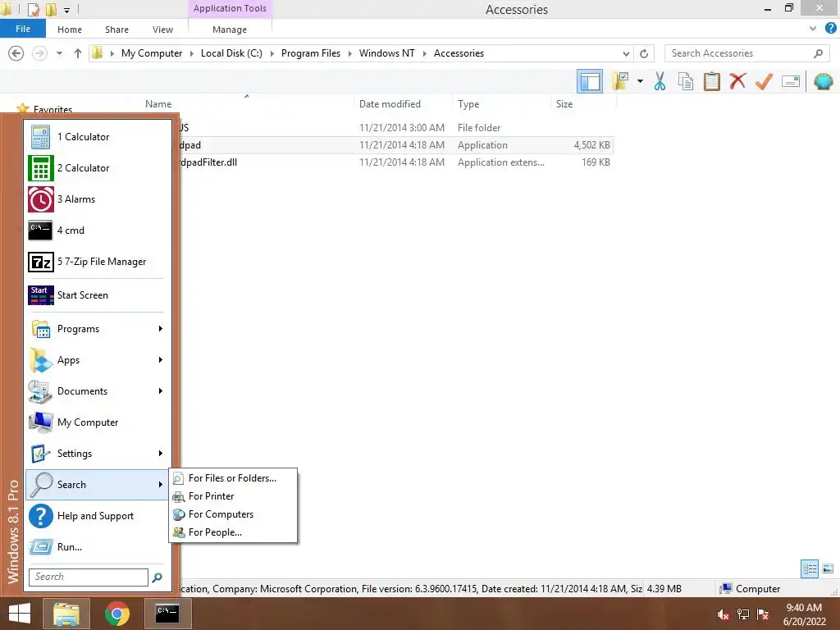Open 2 Calculator with green icon
840x630 pixels.
tap(98, 168)
